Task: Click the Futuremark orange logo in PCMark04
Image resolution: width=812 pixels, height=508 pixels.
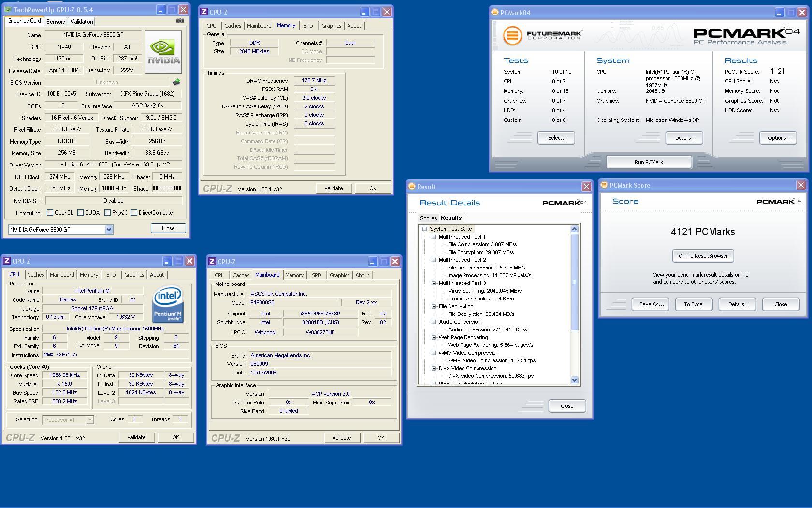Action: pos(512,35)
